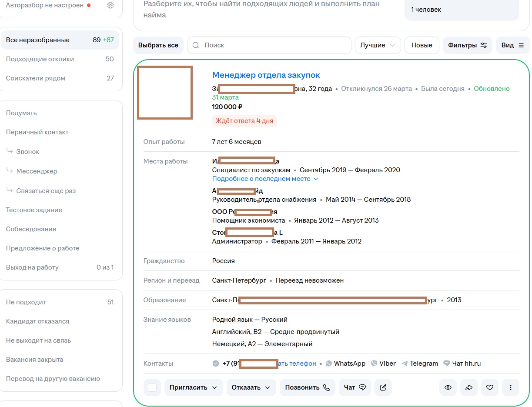Screen dimensions: 532x407
Task: Expand the Пригласить dropdown
Action: coord(194,387)
